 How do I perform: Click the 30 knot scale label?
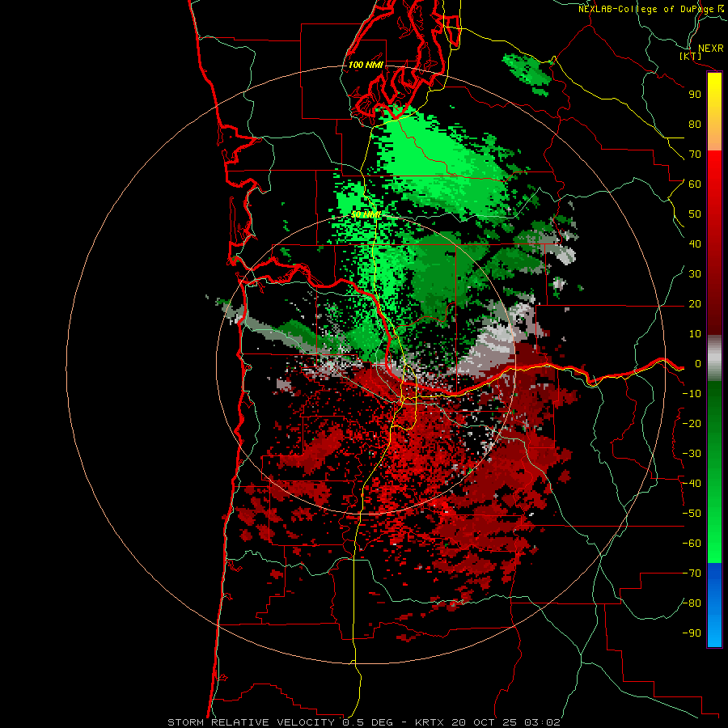(695, 274)
